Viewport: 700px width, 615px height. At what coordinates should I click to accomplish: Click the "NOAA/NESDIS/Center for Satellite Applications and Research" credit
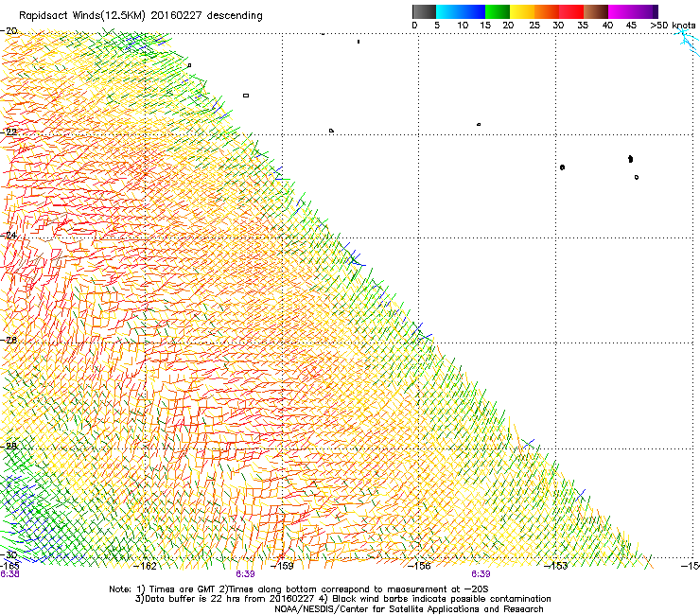(409, 609)
